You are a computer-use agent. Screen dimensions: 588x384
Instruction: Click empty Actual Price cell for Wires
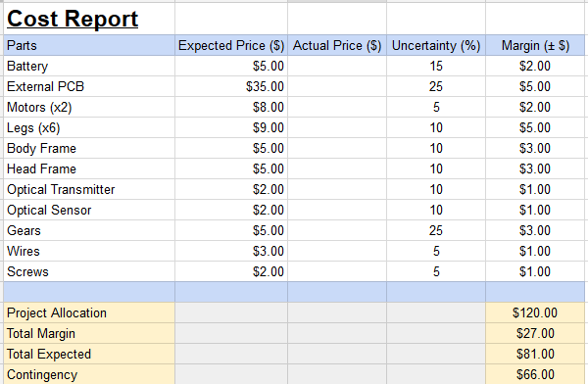pos(337,251)
